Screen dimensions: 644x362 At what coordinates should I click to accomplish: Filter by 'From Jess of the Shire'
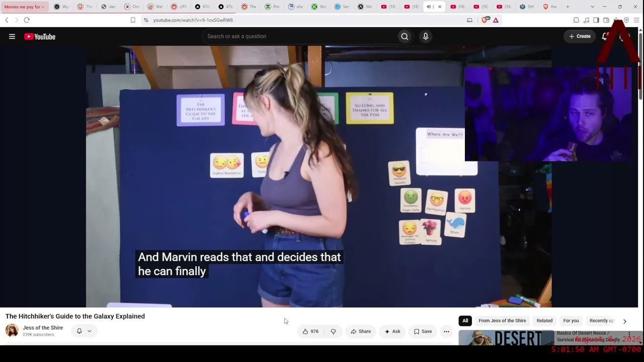502,321
